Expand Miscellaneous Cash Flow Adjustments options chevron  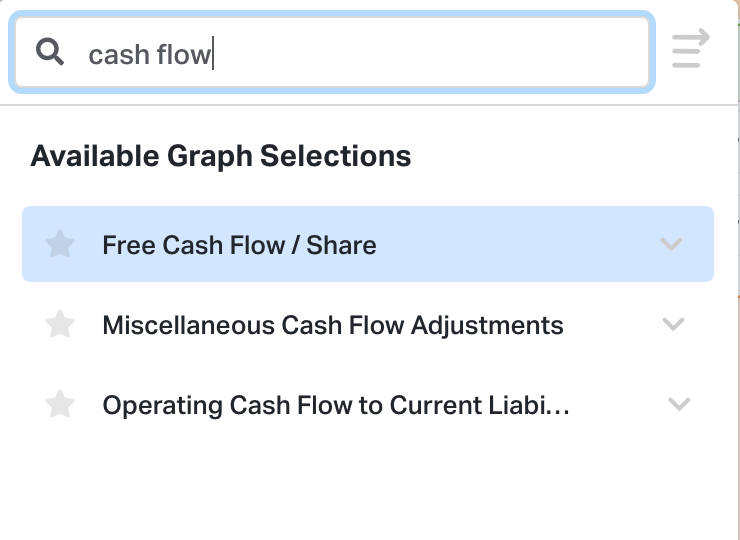674,324
